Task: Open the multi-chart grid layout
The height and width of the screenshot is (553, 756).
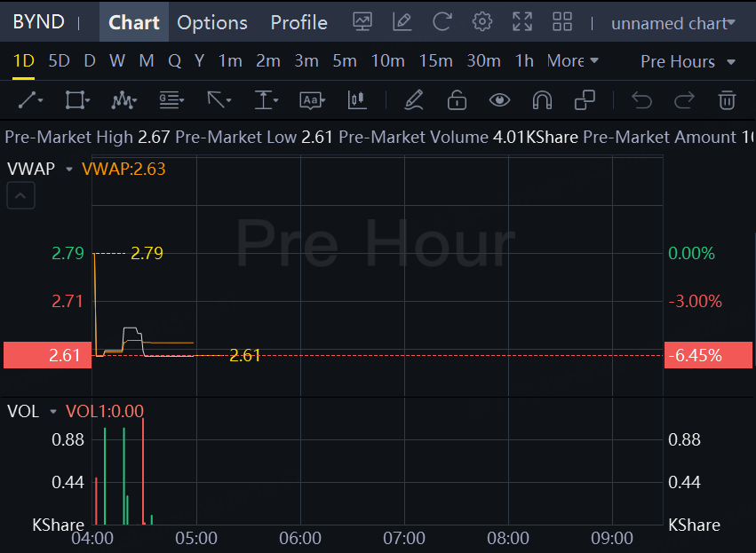Action: (x=562, y=21)
